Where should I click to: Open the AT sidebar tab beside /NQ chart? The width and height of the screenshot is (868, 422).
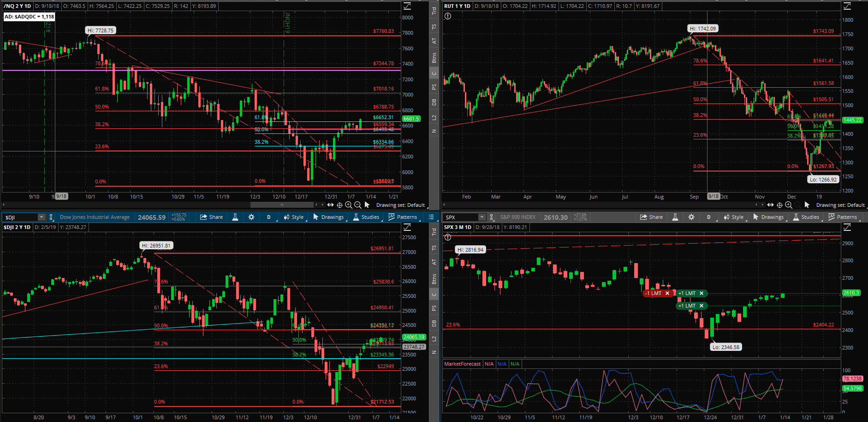tap(434, 41)
